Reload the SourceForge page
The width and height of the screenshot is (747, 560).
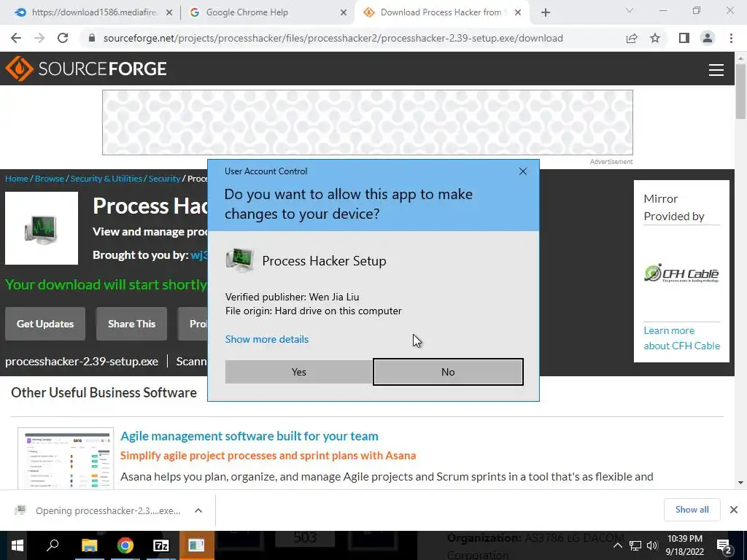[x=63, y=38]
